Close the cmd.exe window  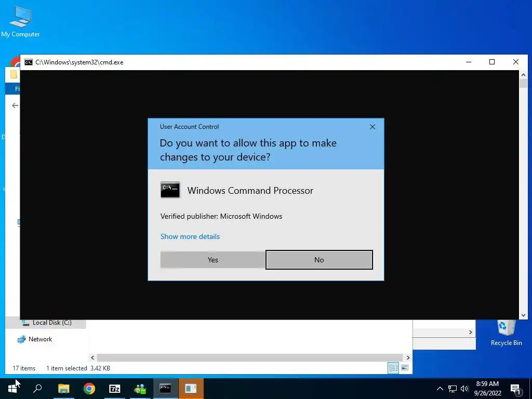pyautogui.click(x=516, y=62)
